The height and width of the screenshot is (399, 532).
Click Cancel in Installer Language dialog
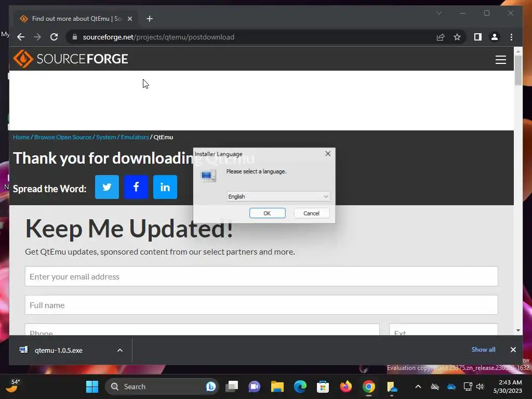point(311,213)
